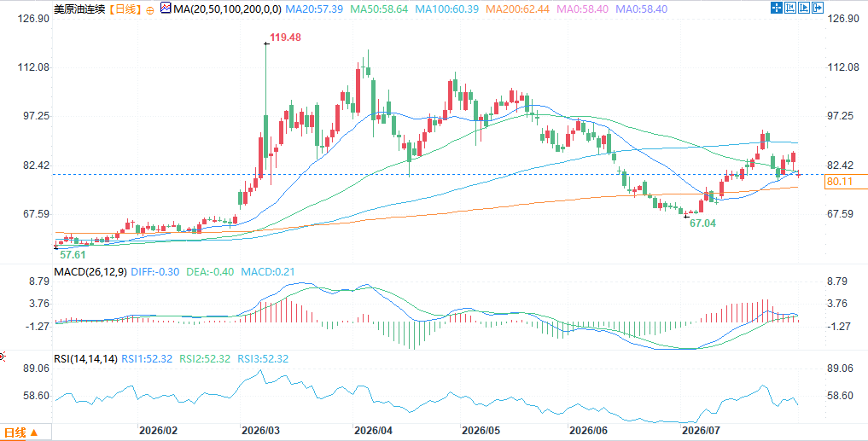Image resolution: width=868 pixels, height=441 pixels.
Task: Open the 日线 period dropdown at bottom left
Action: coord(21,432)
